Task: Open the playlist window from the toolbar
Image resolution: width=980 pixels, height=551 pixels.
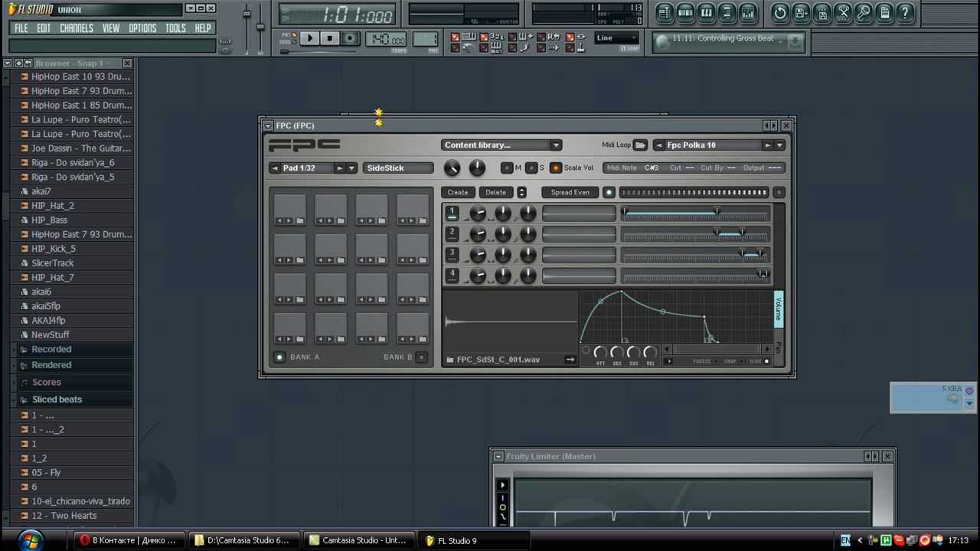Action: pyautogui.click(x=664, y=12)
